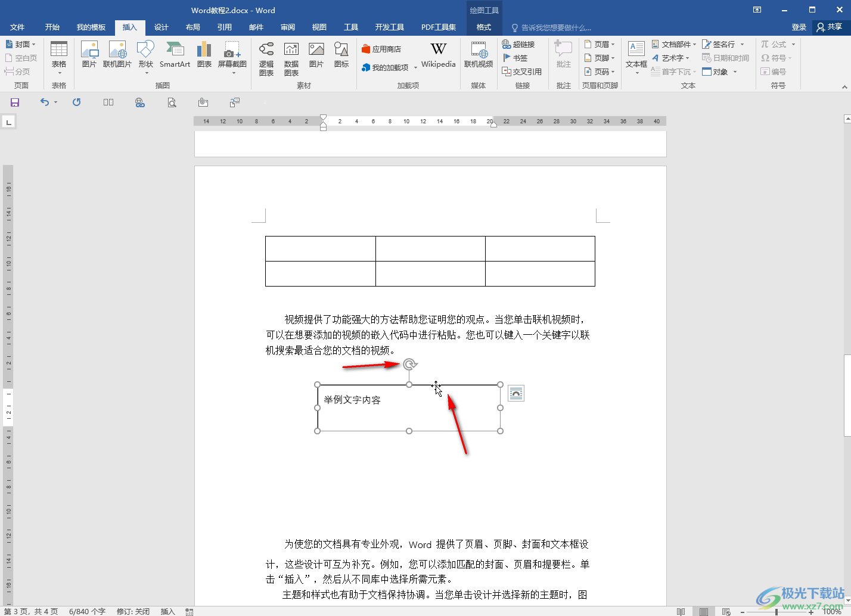Switch to web layout view in status bar
The image size is (851, 616).
pyautogui.click(x=726, y=611)
